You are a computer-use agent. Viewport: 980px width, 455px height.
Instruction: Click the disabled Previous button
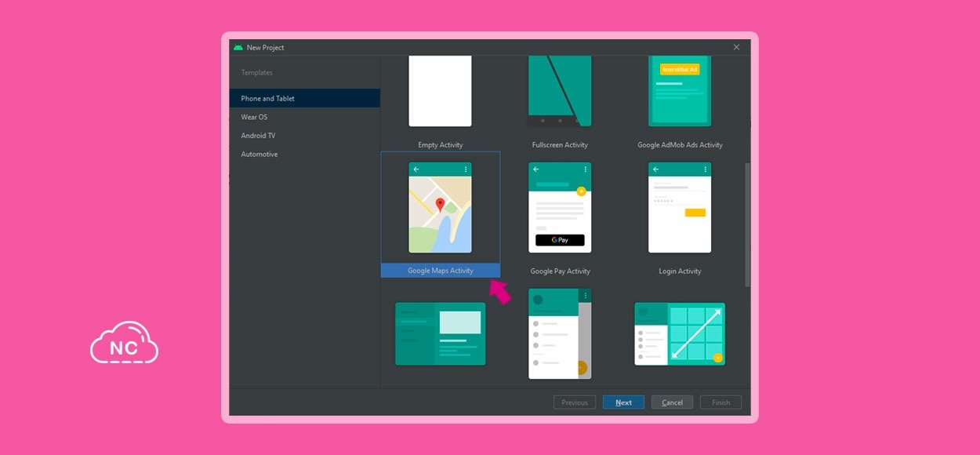575,402
